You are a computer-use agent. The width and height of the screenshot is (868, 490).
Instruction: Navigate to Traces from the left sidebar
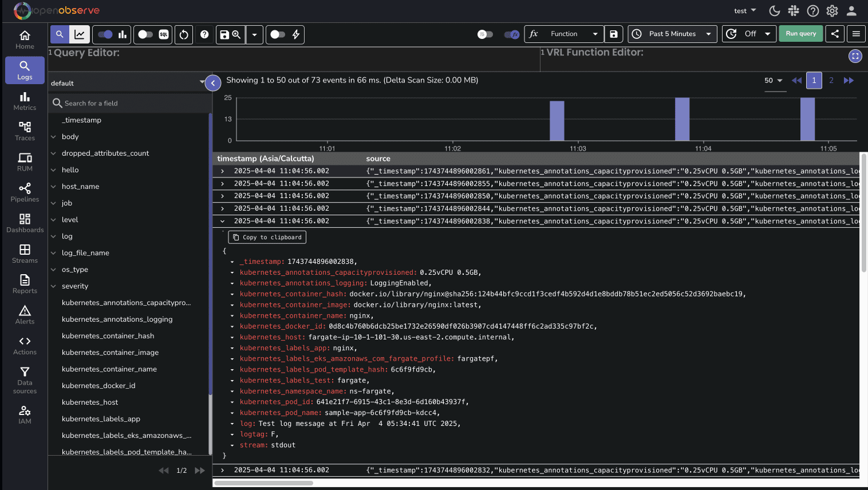click(x=24, y=132)
